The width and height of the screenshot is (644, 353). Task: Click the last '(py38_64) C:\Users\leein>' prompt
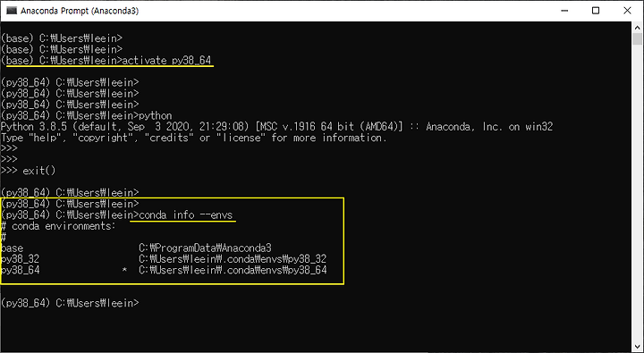coord(71,303)
